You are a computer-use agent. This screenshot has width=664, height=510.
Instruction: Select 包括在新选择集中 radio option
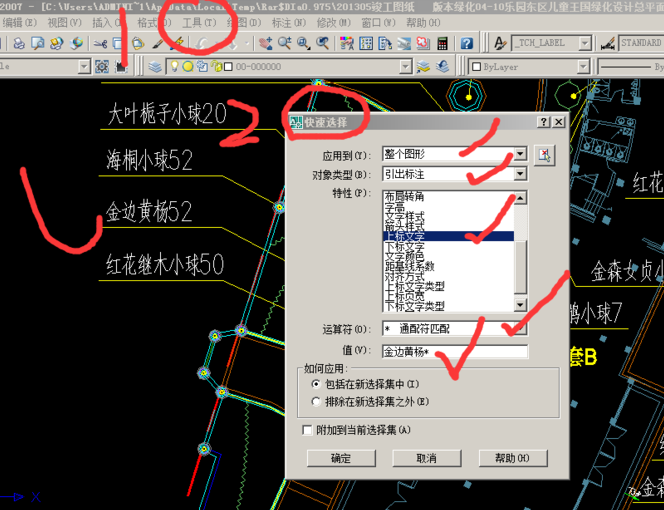click(x=317, y=384)
